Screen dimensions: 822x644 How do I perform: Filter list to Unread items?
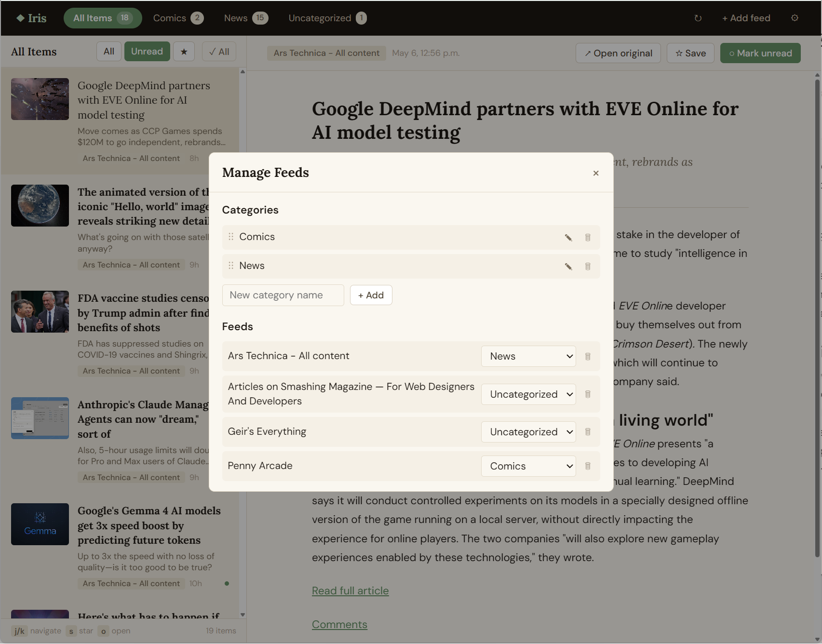tap(147, 52)
